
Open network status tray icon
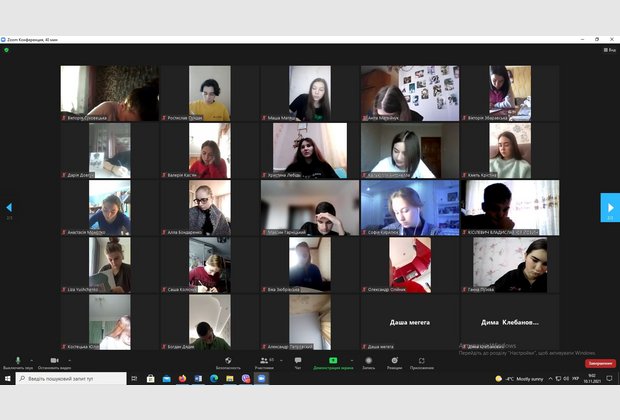[558, 379]
